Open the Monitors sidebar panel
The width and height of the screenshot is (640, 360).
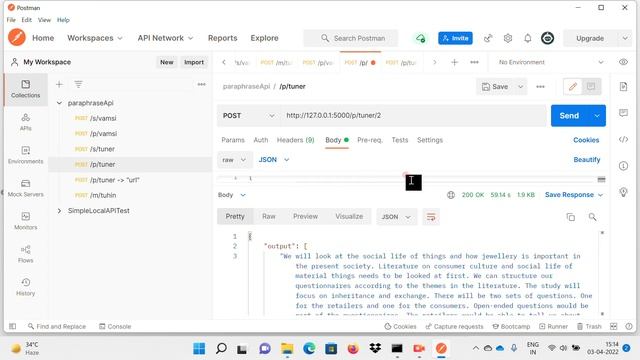25,221
